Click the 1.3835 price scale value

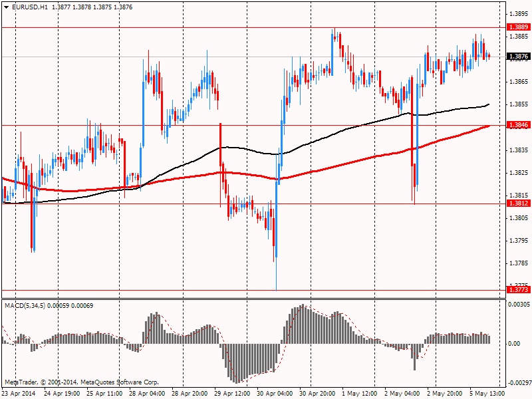coord(519,150)
